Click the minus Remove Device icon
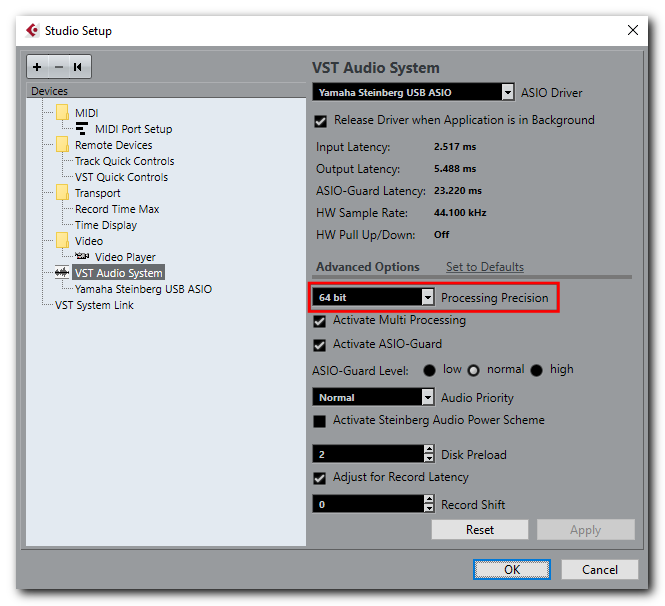 coord(57,67)
